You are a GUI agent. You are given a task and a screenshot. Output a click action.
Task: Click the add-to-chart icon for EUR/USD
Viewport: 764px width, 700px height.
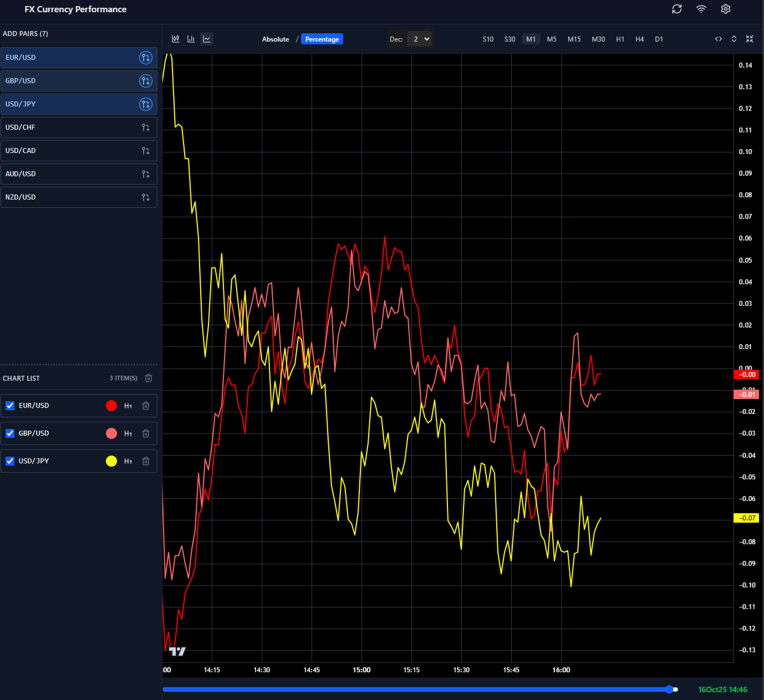coord(146,58)
